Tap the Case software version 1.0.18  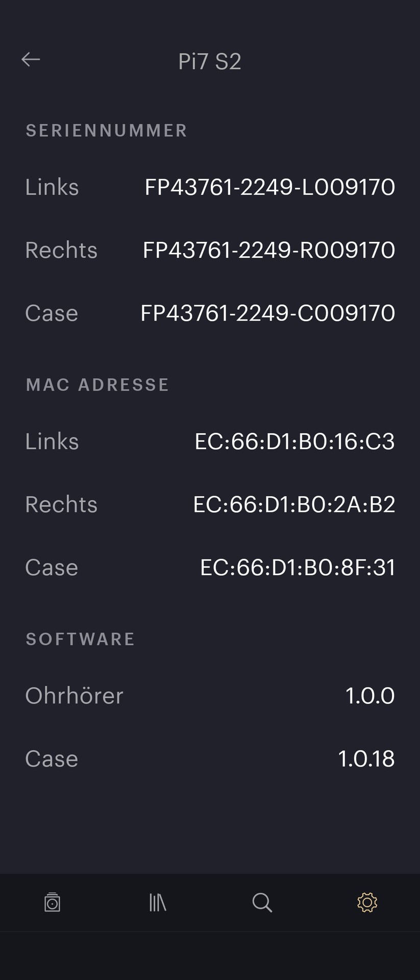pyautogui.click(x=366, y=759)
